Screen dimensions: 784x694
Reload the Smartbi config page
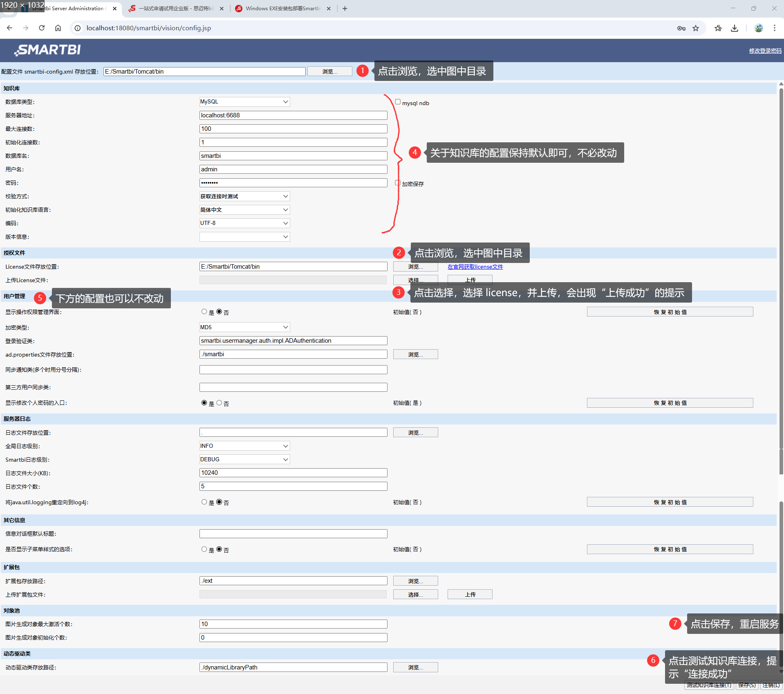pos(42,28)
